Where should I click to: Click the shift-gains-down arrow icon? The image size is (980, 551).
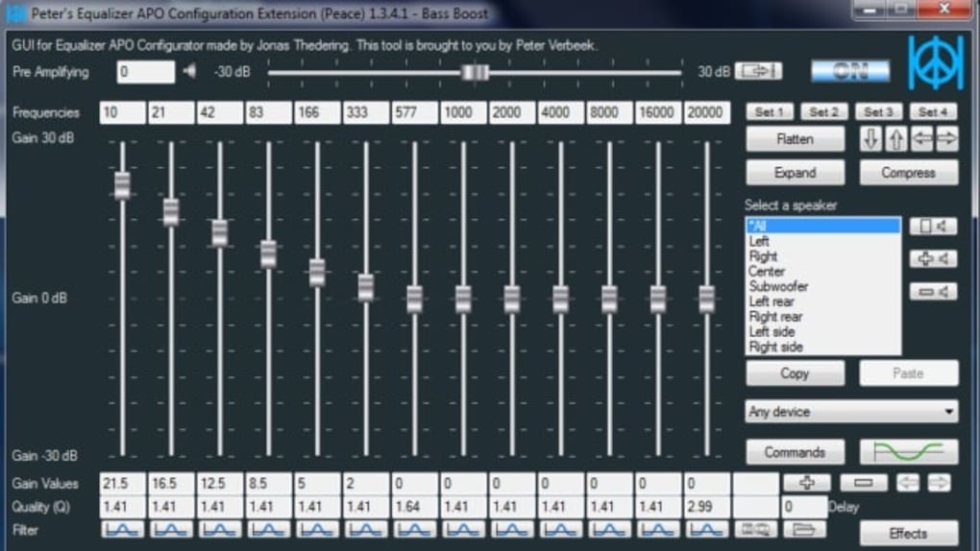pyautogui.click(x=870, y=139)
